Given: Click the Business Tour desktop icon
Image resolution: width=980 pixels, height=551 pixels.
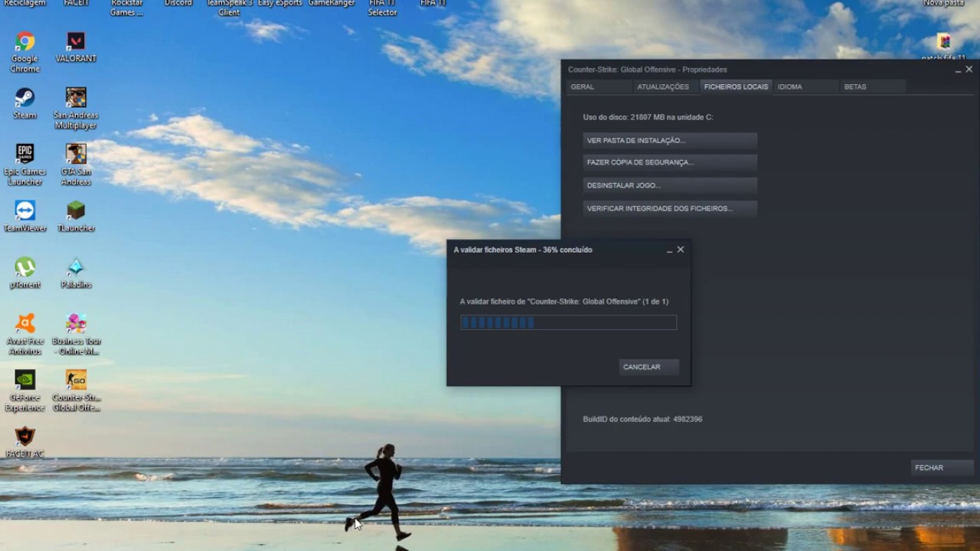Looking at the screenshot, I should point(76,334).
